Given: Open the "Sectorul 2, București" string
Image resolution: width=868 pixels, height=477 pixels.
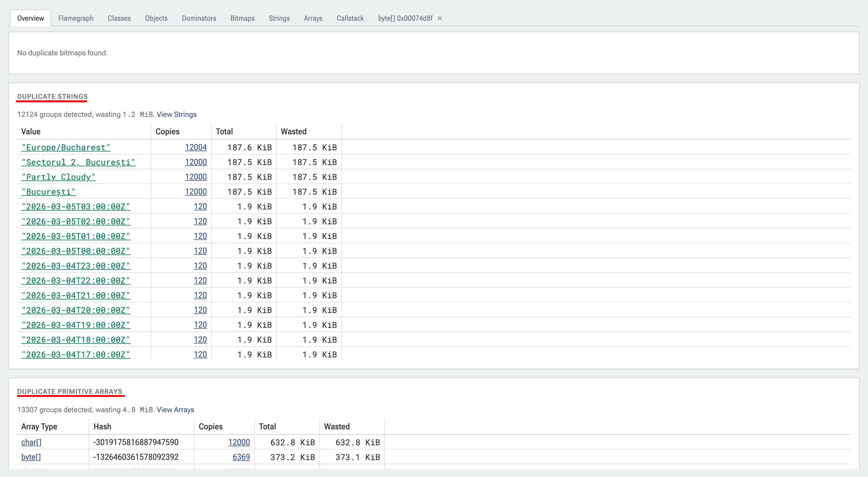Looking at the screenshot, I should [78, 162].
